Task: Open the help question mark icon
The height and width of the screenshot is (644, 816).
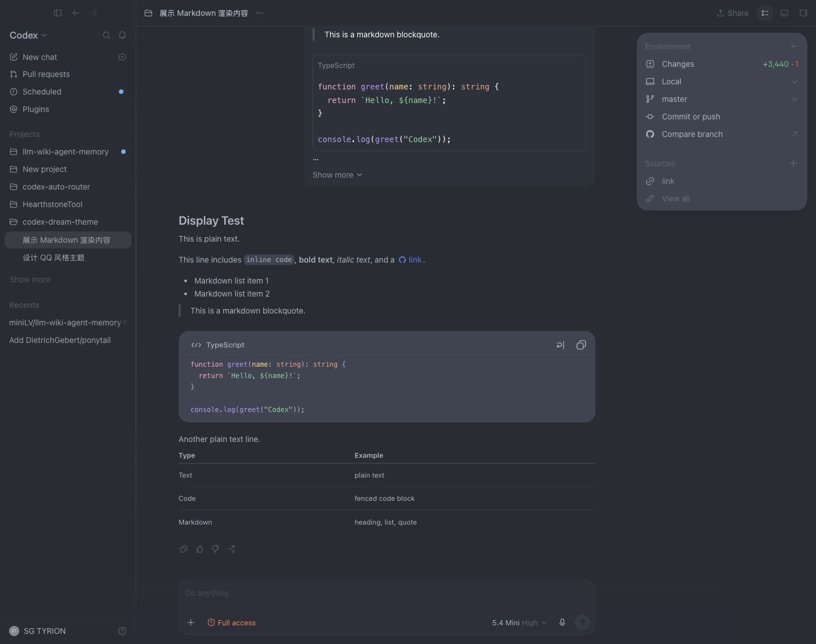Action: coord(122,631)
